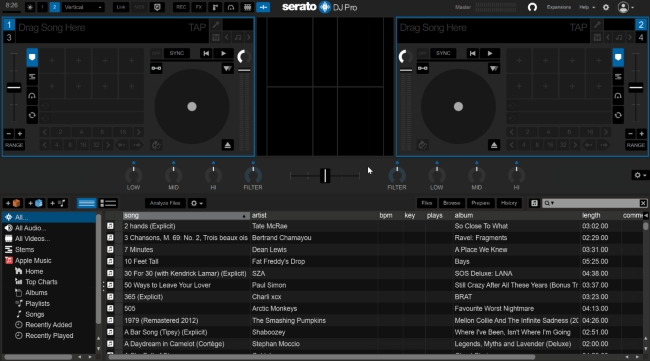Viewport: 650px width, 361px height.
Task: Open left deck hot cue pad tab
Action: [32, 57]
